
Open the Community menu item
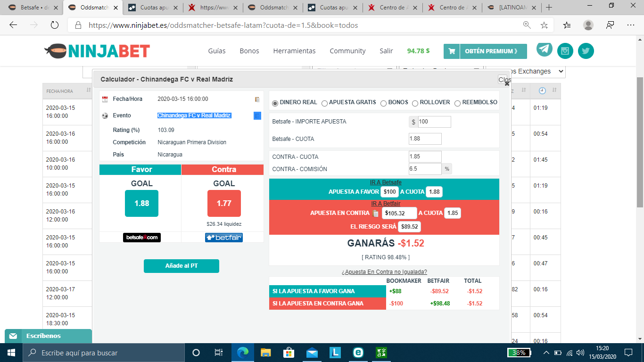[x=347, y=51]
